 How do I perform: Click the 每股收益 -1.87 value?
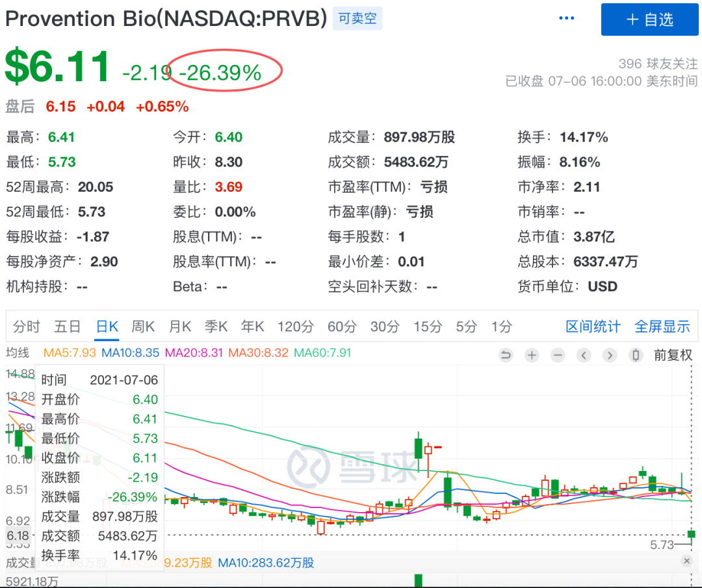[x=93, y=236]
